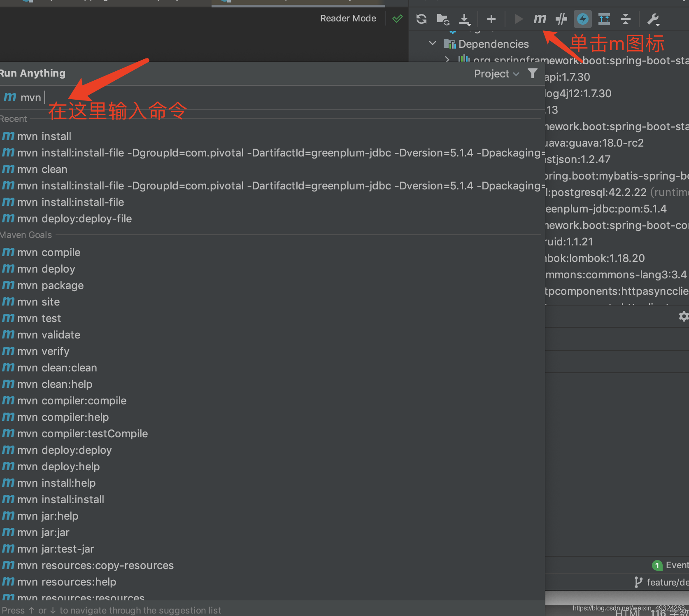Collapse the Dependencies tree node
The height and width of the screenshot is (616, 689).
click(x=433, y=43)
